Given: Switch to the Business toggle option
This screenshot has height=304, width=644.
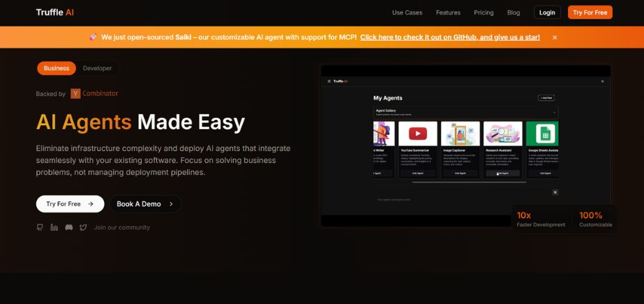Looking at the screenshot, I should pyautogui.click(x=57, y=68).
